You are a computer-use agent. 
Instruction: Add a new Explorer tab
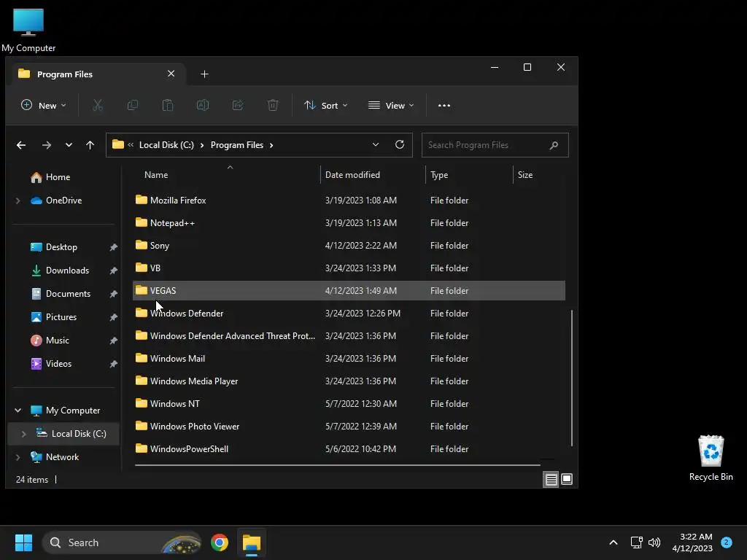pos(204,74)
